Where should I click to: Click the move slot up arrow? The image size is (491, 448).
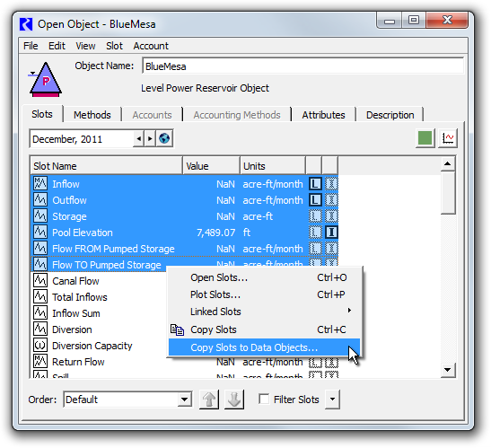tap(209, 400)
